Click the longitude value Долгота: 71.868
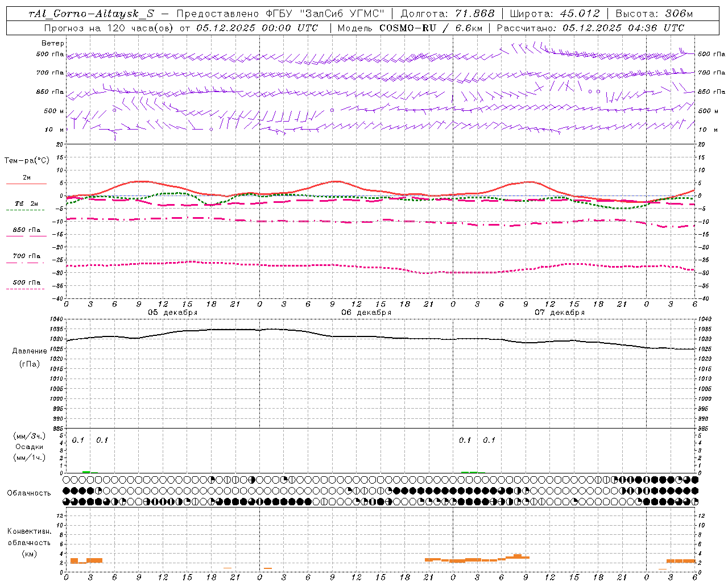 tap(448, 14)
